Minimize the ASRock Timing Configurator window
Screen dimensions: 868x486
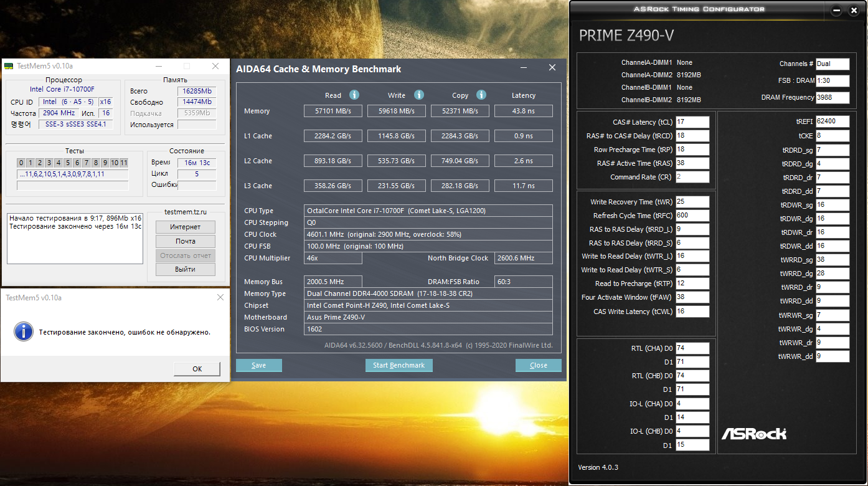pos(836,11)
